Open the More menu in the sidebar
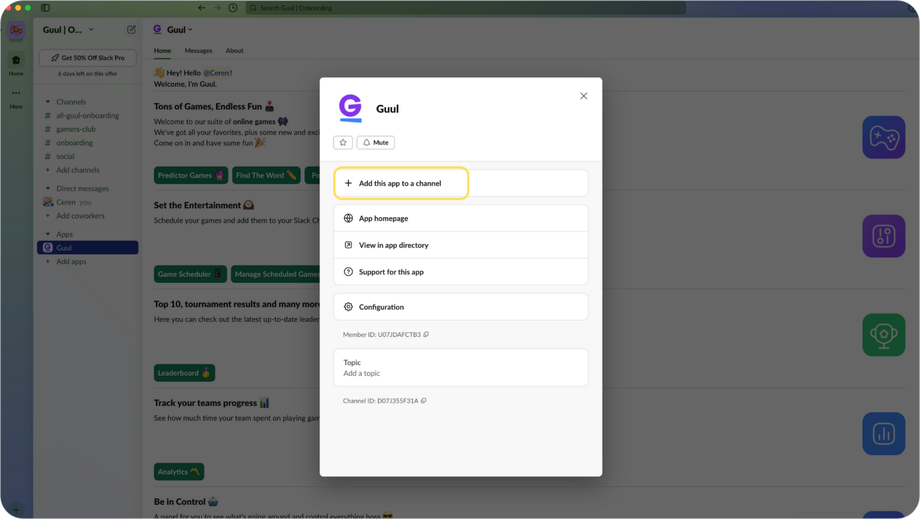This screenshot has width=920, height=519. [16, 96]
